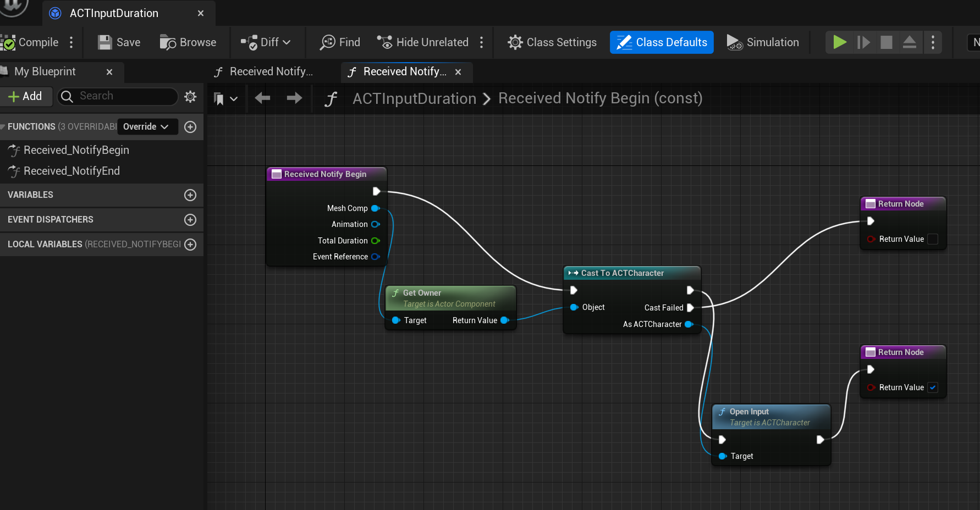Navigate back with the left arrow
Viewport: 980px width, 510px height.
point(262,98)
